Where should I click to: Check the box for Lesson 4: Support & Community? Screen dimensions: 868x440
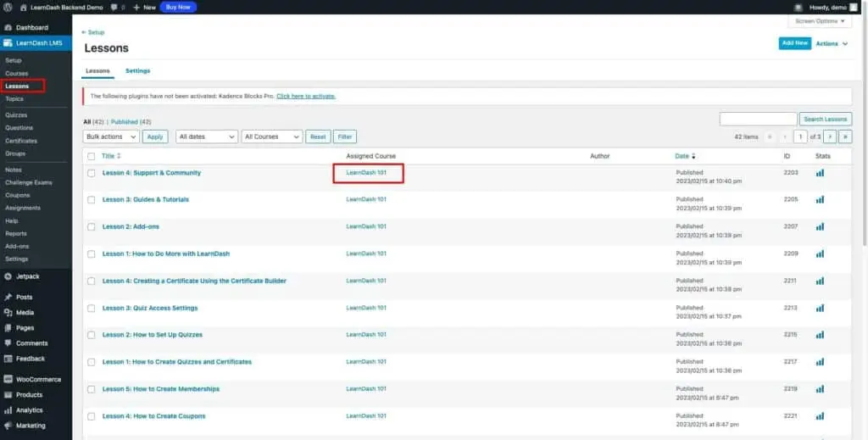pos(92,173)
